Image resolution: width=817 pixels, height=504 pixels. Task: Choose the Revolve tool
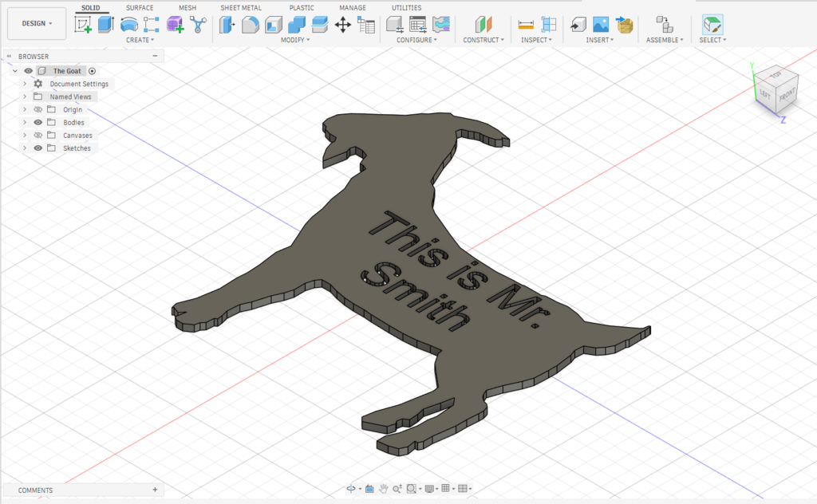[x=129, y=25]
